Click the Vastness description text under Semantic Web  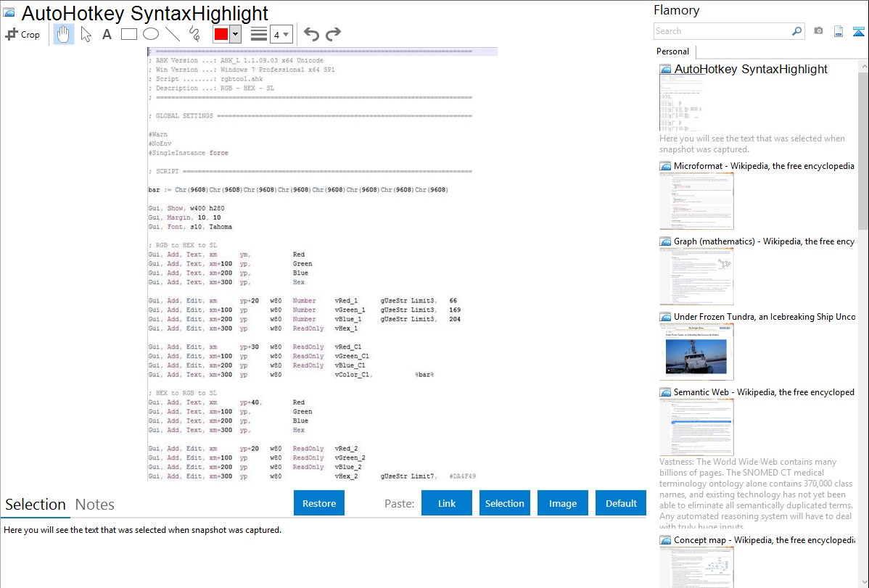tap(756, 494)
